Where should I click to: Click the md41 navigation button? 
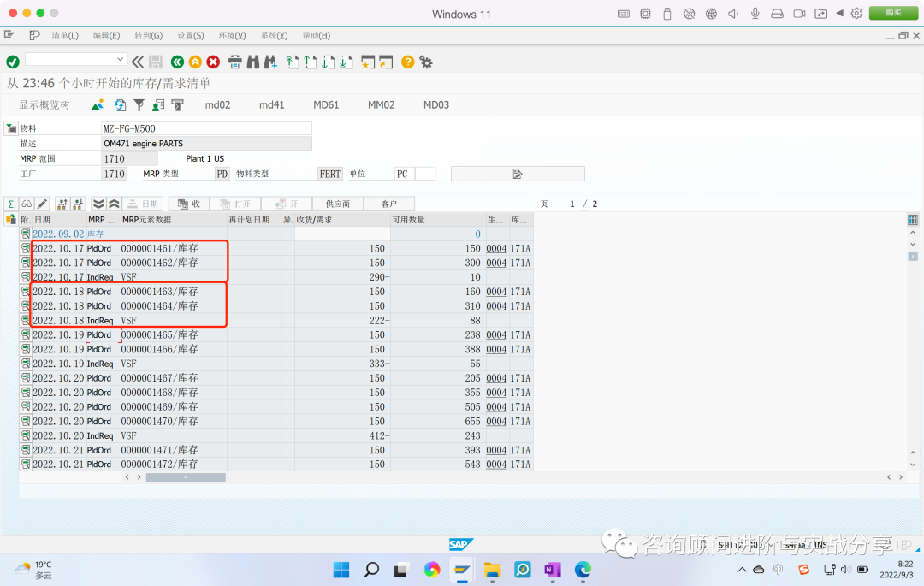pyautogui.click(x=272, y=105)
